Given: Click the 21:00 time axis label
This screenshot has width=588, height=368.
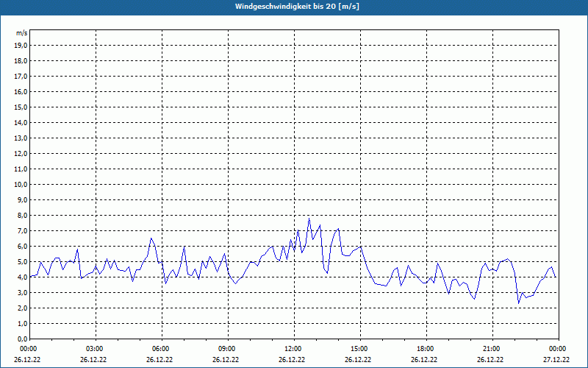Looking at the screenshot, I should tap(492, 349).
